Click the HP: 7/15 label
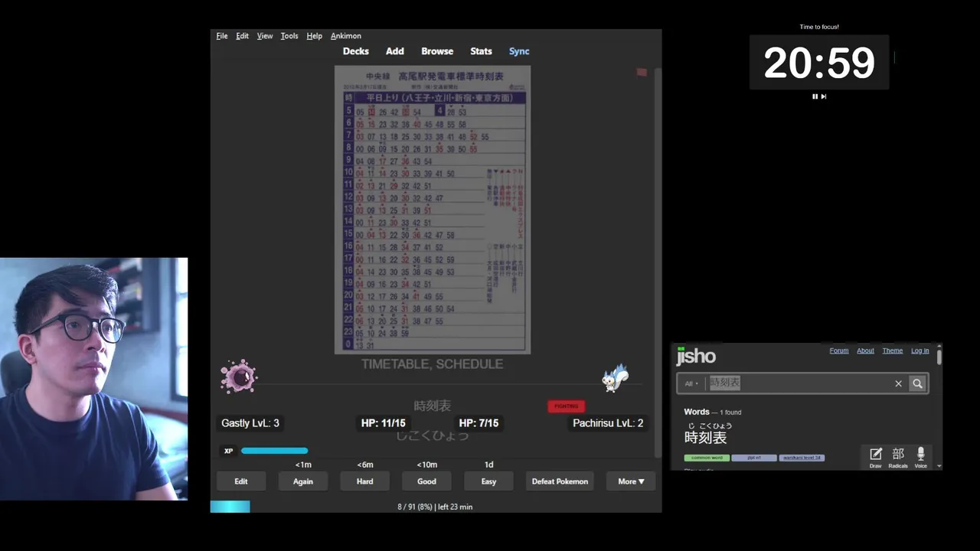Viewport: 980px width, 551px height. point(479,423)
